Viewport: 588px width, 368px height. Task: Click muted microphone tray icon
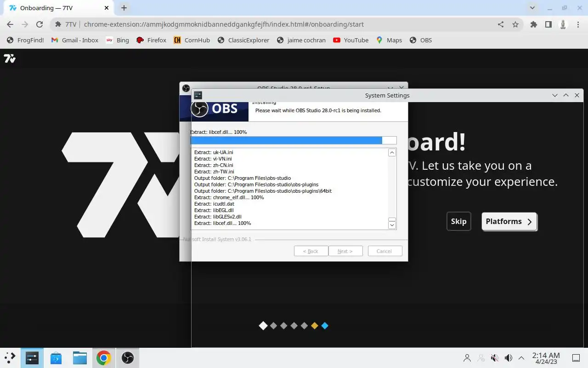pyautogui.click(x=495, y=357)
